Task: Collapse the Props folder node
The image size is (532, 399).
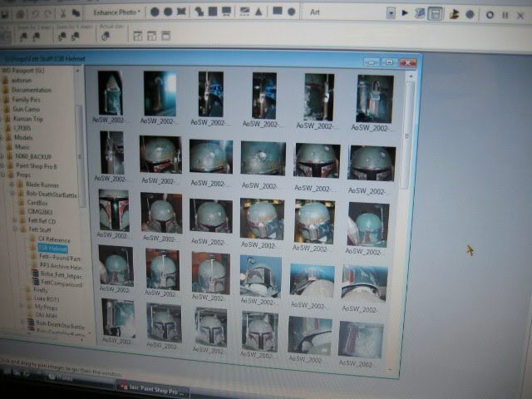Action: pos(2,175)
